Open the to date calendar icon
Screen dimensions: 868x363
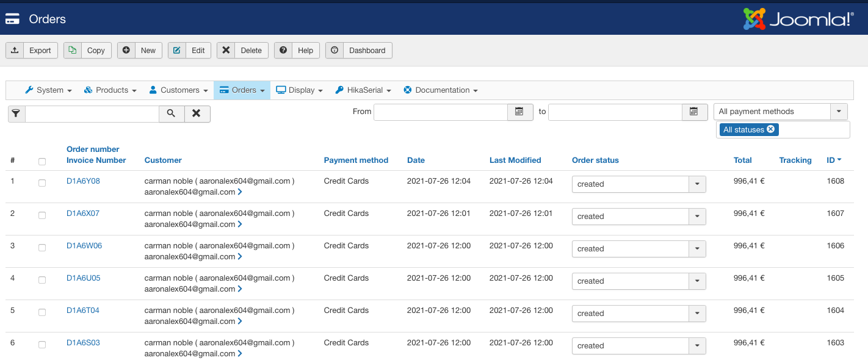(x=694, y=112)
